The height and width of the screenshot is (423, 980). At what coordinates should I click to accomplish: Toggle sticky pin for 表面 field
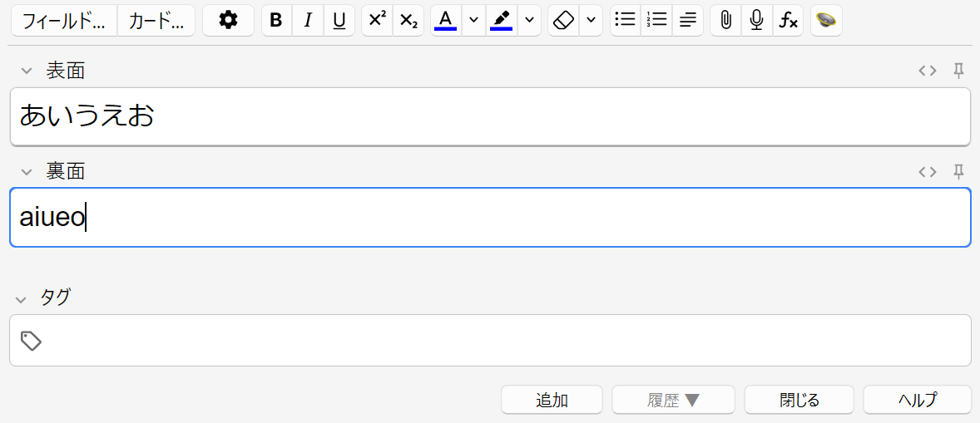(x=958, y=71)
